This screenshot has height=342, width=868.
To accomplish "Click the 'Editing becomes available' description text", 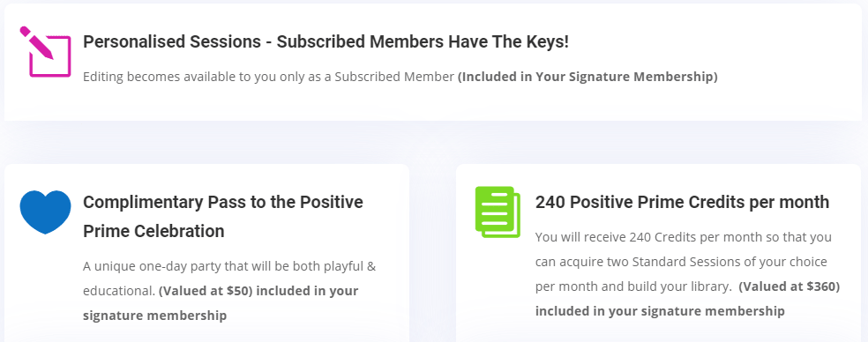I will [x=268, y=77].
